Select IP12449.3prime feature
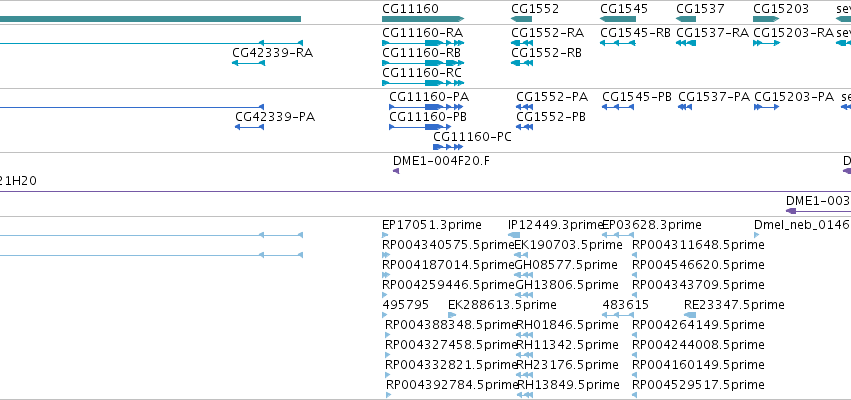Screen dimensions: 851x400 point(556,225)
